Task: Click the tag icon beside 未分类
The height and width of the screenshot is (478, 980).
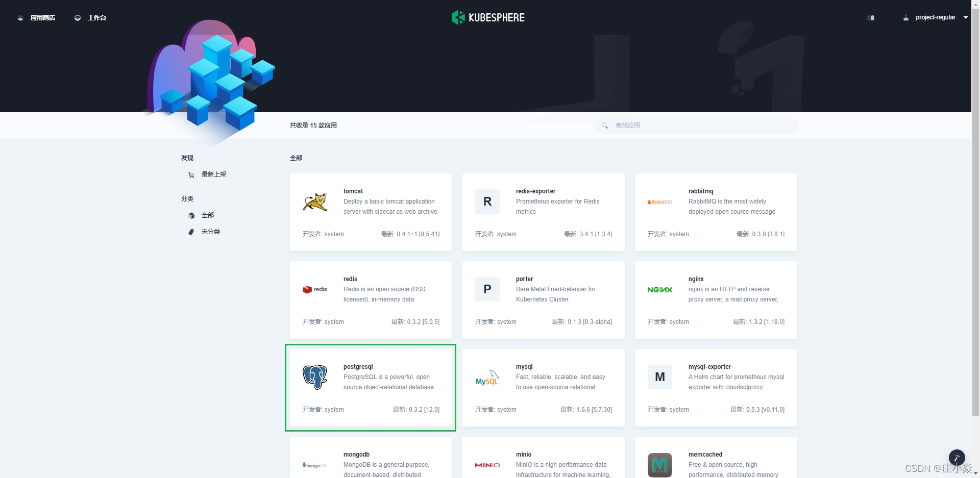Action: [x=191, y=232]
